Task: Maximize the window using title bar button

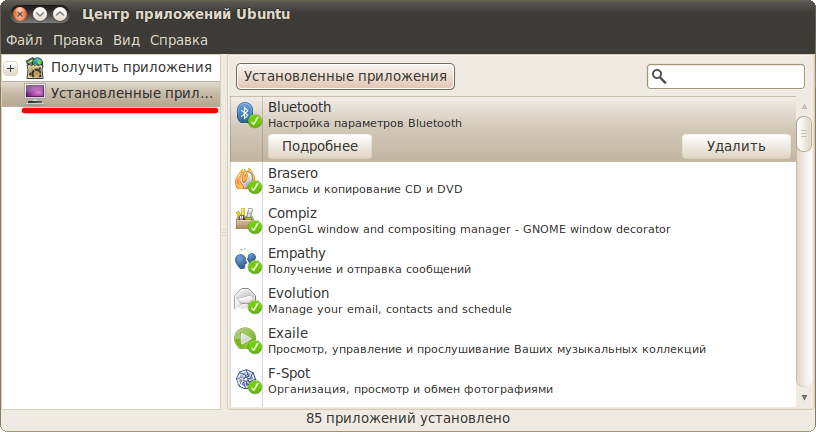Action: point(60,14)
